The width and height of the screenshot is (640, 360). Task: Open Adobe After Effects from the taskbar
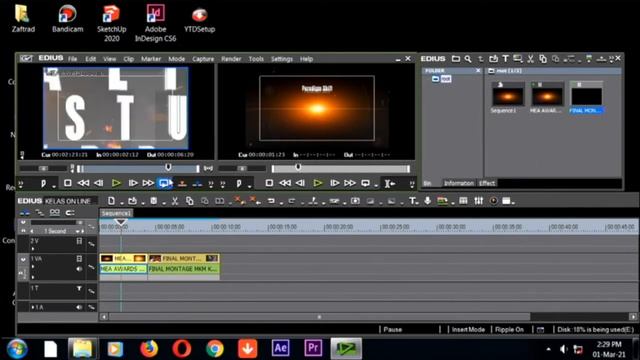280,348
